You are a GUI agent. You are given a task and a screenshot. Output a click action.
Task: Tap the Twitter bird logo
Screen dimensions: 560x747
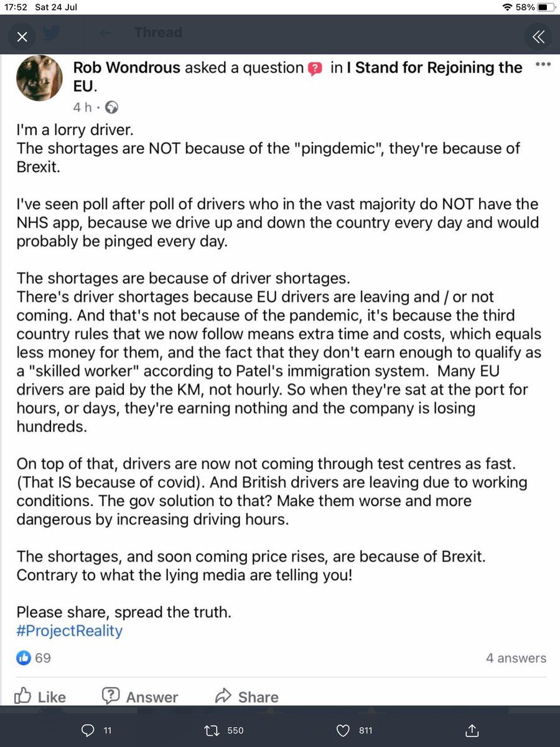pos(52,34)
